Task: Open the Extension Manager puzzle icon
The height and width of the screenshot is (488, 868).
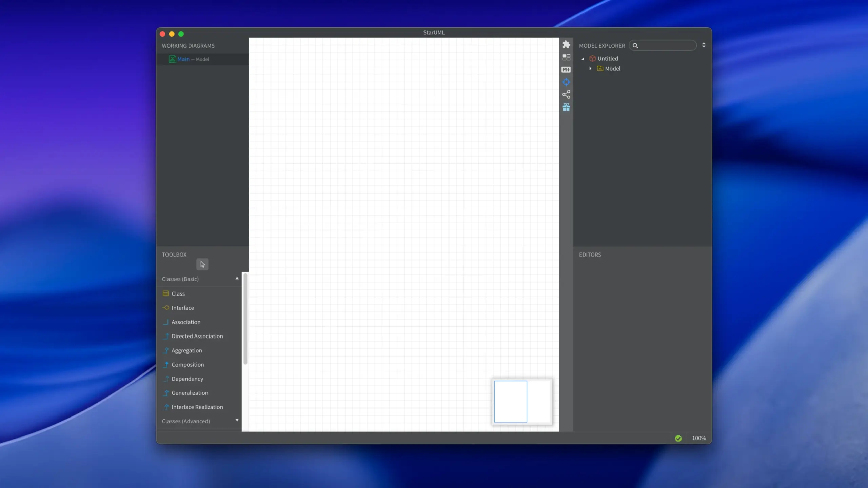Action: pyautogui.click(x=566, y=45)
